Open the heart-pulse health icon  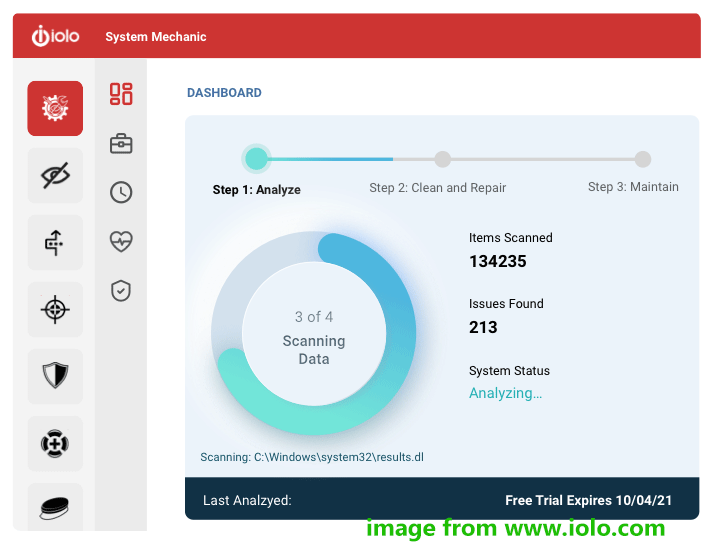(x=121, y=241)
